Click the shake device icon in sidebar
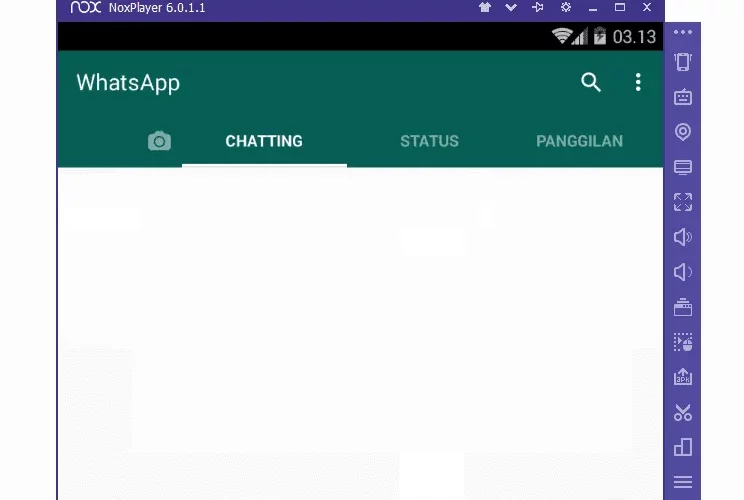 [683, 62]
